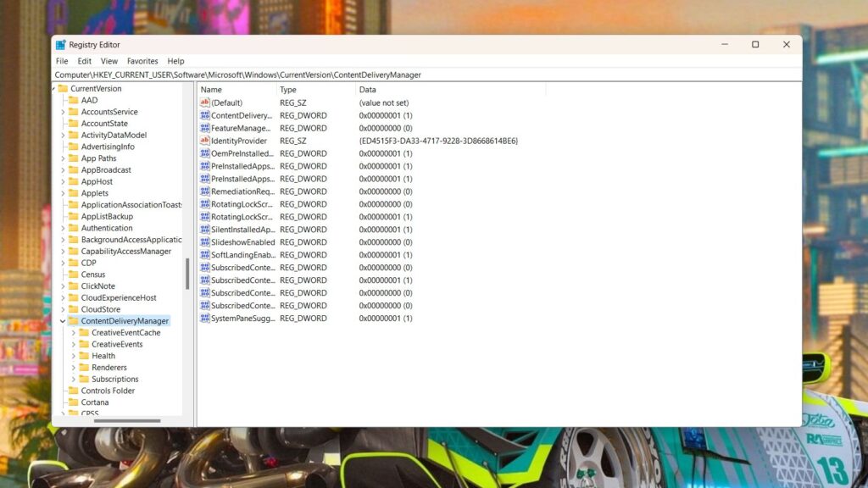Click the IdentityProvider string value icon
868x488 pixels.
(205, 141)
